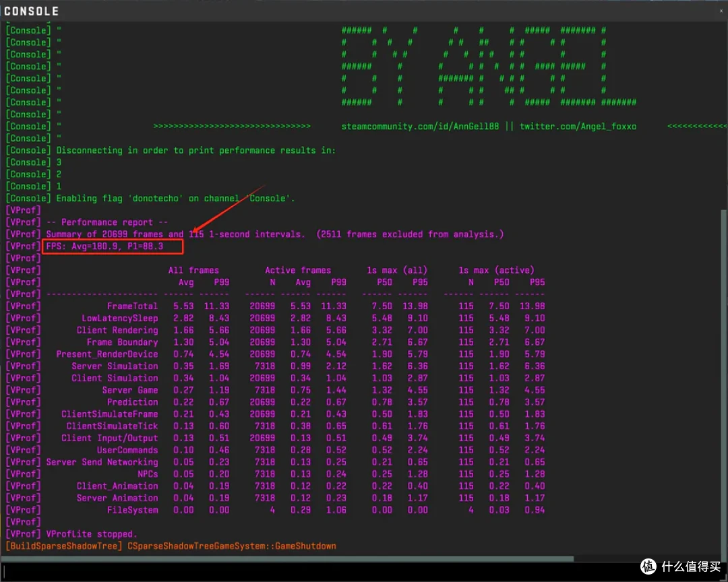Click the 'Server Game' row label

tap(130, 390)
